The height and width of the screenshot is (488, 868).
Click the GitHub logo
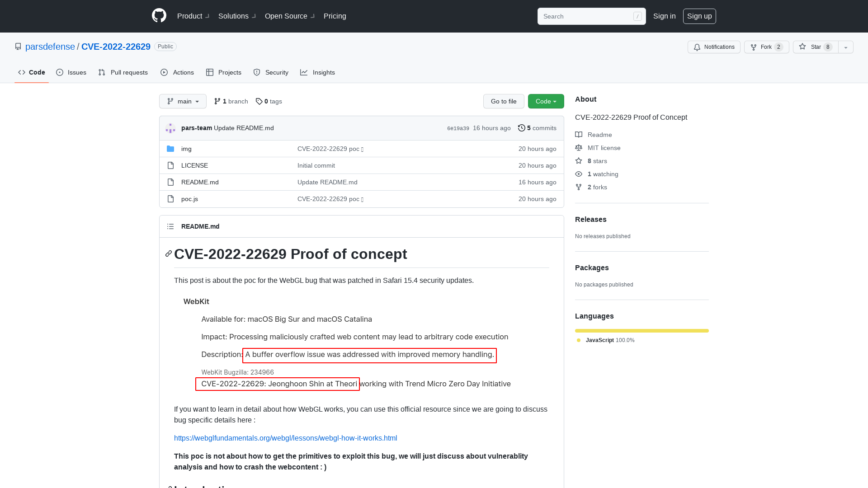pyautogui.click(x=159, y=16)
